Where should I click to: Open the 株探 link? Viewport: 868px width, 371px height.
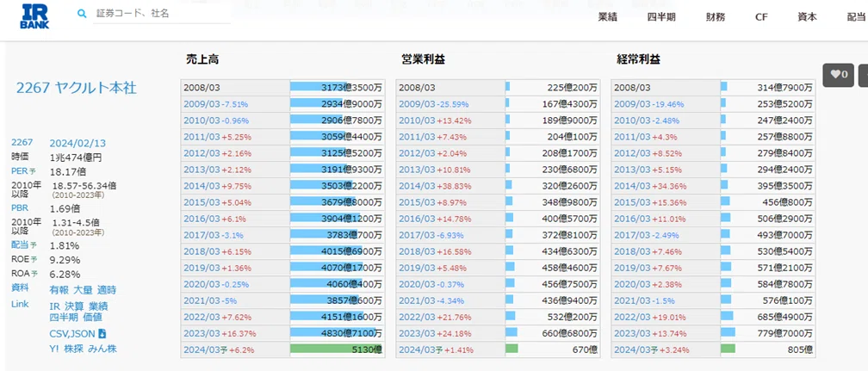[x=74, y=349]
